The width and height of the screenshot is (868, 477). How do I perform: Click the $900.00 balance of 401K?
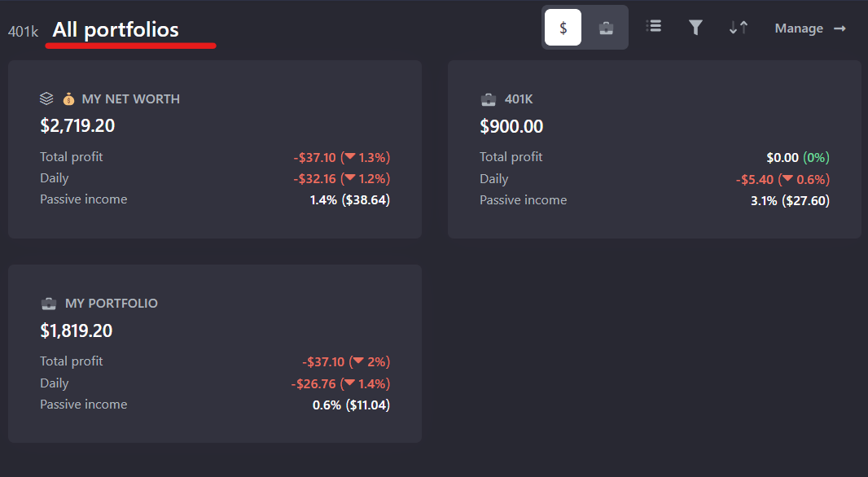pos(511,126)
